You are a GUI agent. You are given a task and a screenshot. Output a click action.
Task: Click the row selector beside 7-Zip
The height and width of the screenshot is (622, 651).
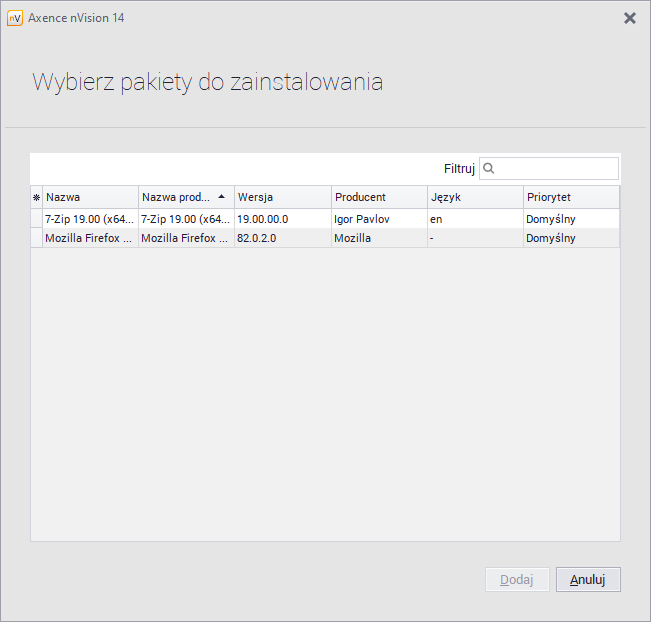click(36, 219)
